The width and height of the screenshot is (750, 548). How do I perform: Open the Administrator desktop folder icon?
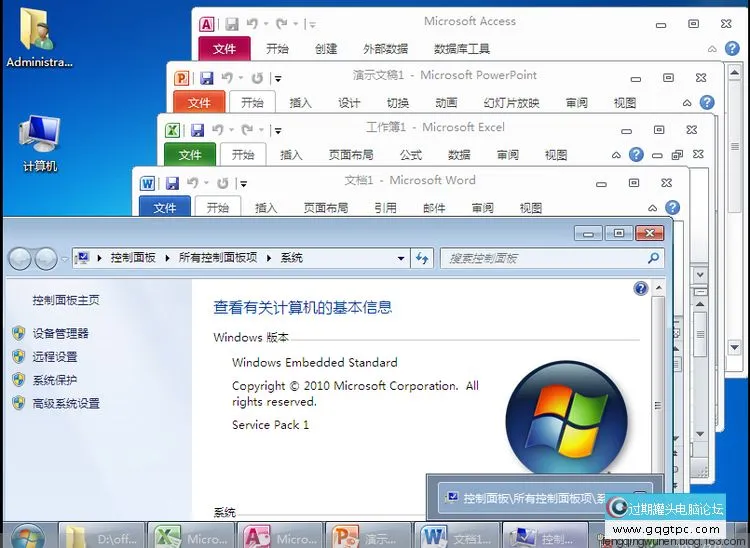[39, 37]
